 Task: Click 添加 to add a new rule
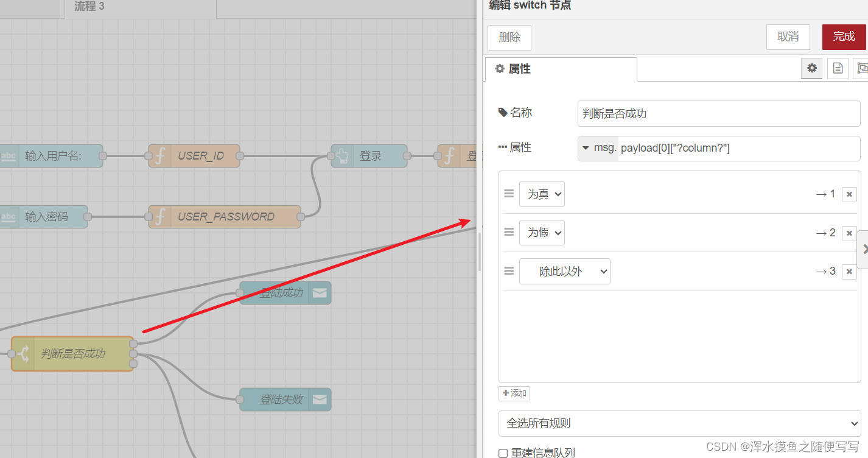pos(514,393)
